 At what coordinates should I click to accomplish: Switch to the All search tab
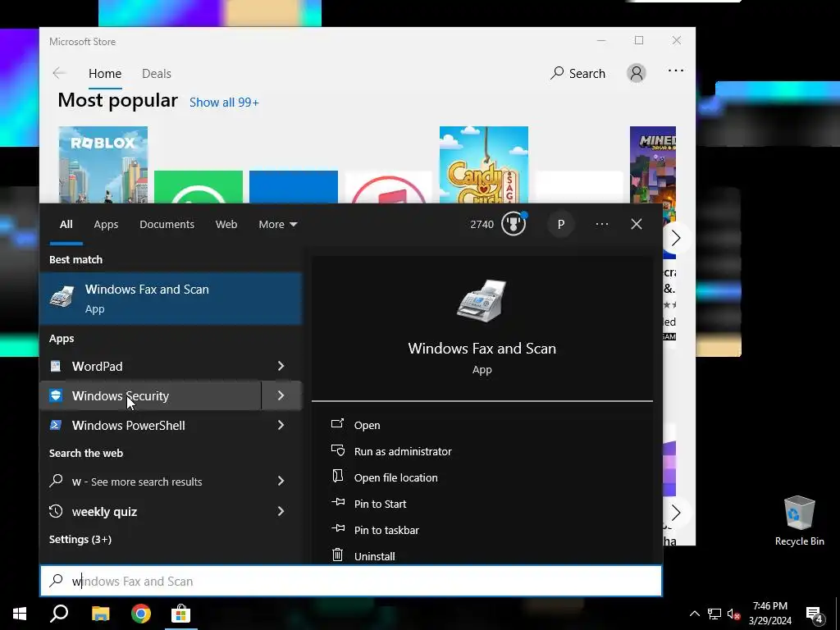coord(66,225)
